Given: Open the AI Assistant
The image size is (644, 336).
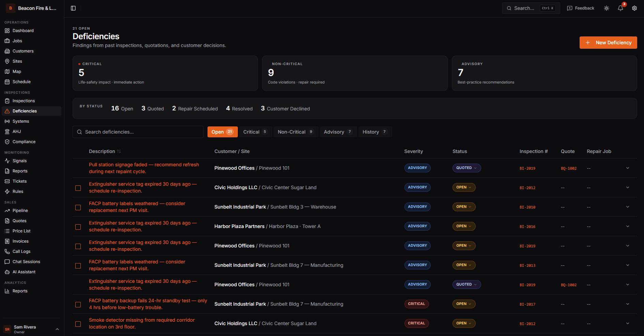Looking at the screenshot, I should point(24,272).
